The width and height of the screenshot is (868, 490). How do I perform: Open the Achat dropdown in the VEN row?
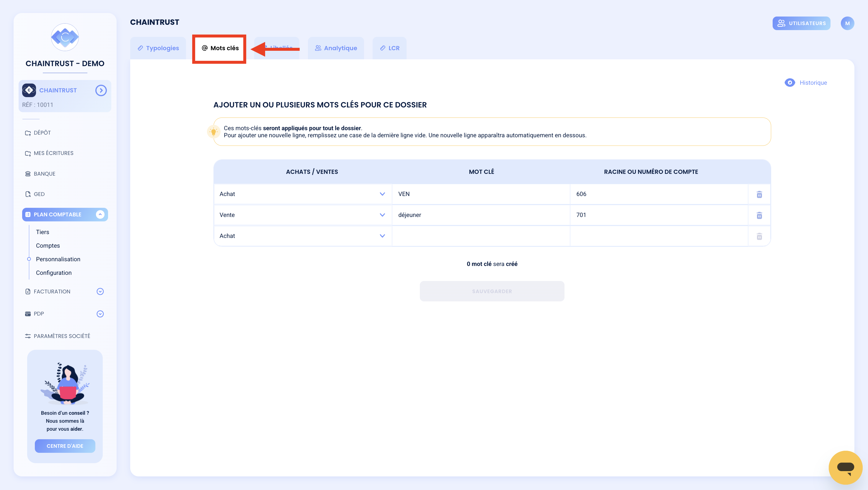coord(303,194)
